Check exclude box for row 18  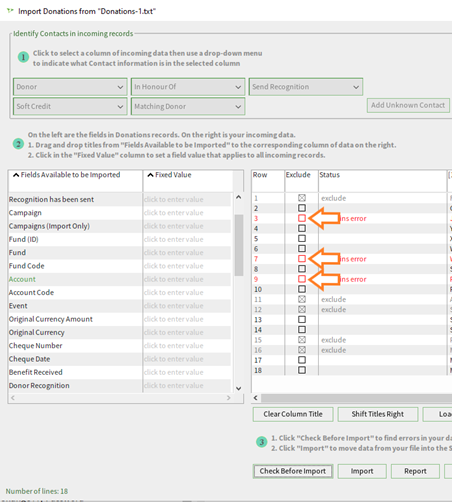pos(302,370)
